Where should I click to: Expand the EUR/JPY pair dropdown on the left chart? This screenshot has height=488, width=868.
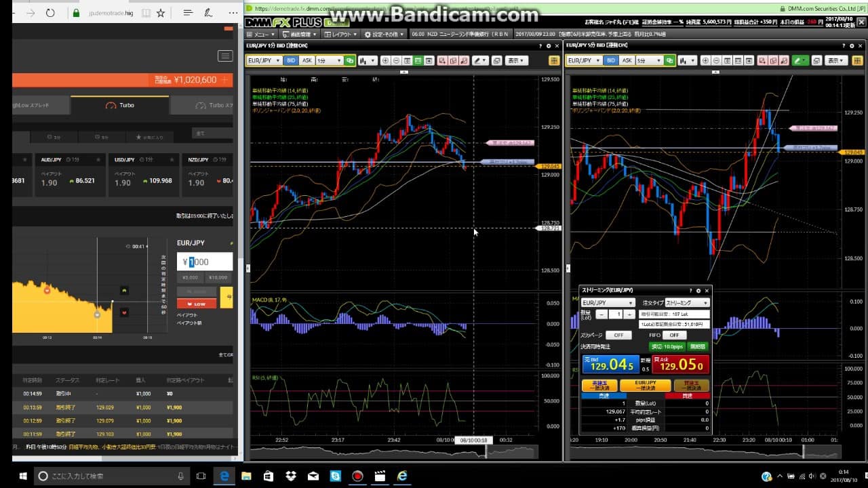264,60
